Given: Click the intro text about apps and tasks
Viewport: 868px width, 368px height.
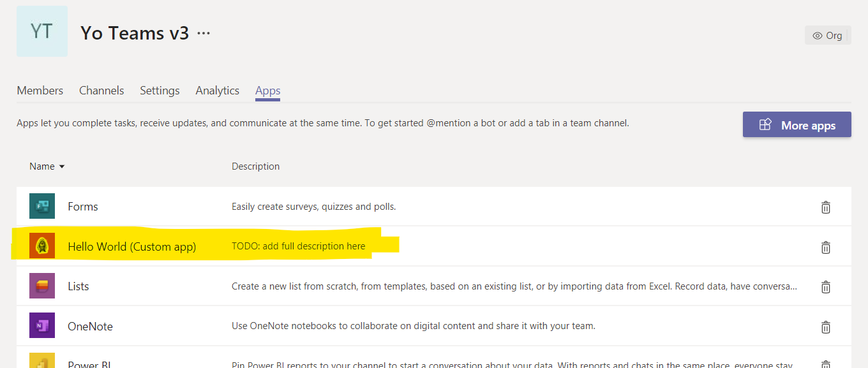Looking at the screenshot, I should point(323,123).
